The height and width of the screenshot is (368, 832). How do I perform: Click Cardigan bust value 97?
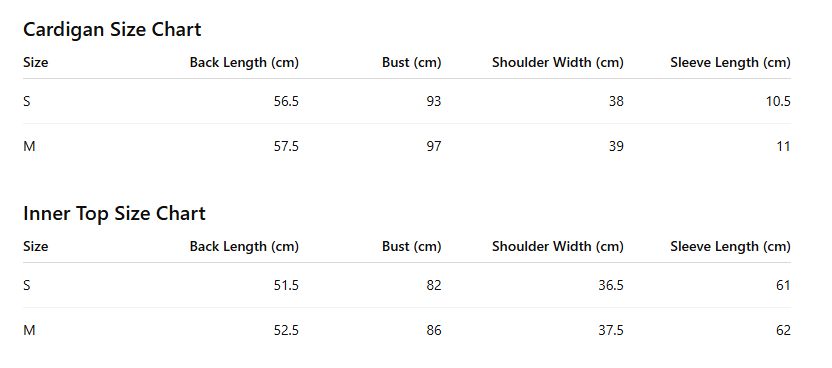(434, 146)
